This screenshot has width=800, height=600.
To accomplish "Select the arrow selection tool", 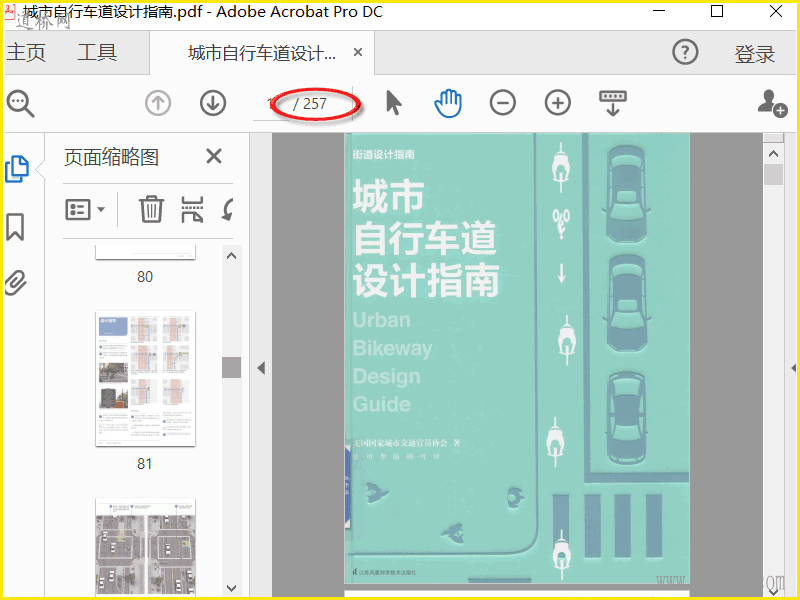I will click(393, 103).
